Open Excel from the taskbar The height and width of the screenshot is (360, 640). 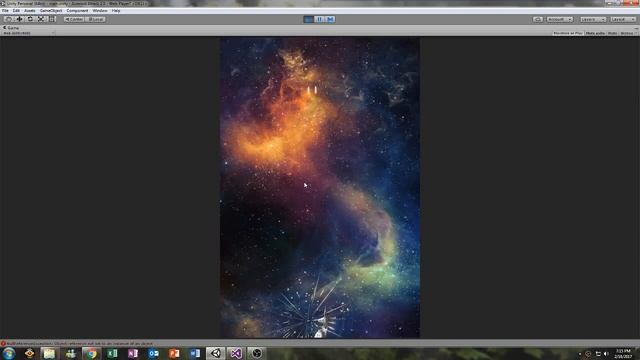click(x=112, y=353)
